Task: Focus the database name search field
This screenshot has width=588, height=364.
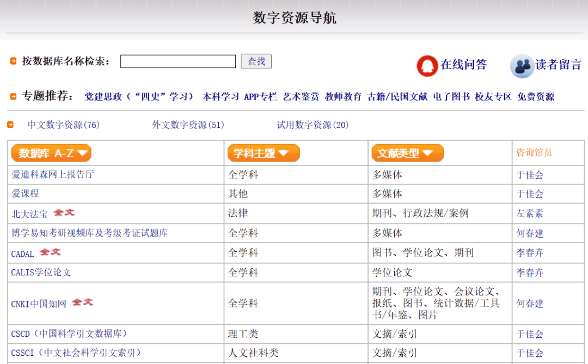Action: click(x=178, y=61)
